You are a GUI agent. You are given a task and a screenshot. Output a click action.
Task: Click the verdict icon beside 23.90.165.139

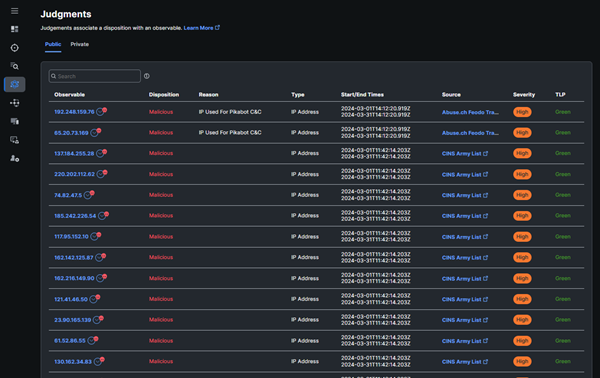point(98,319)
